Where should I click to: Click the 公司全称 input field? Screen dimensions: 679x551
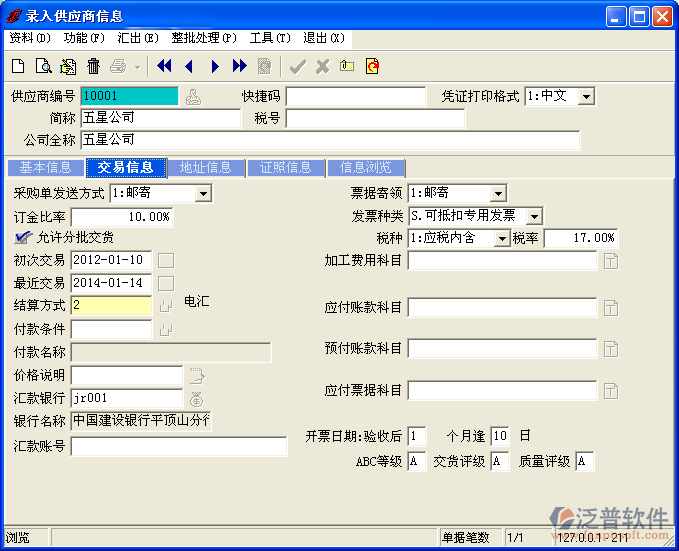point(330,140)
